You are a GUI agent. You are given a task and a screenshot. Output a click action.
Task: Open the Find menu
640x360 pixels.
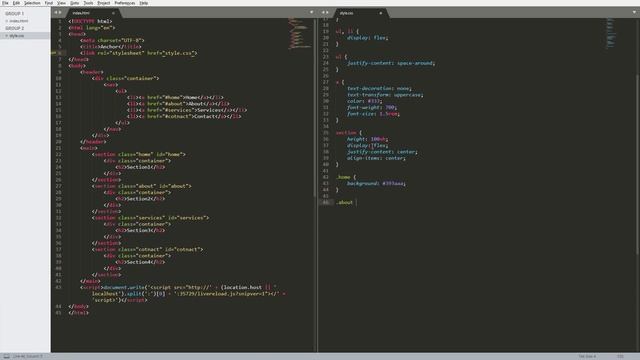pos(49,3)
